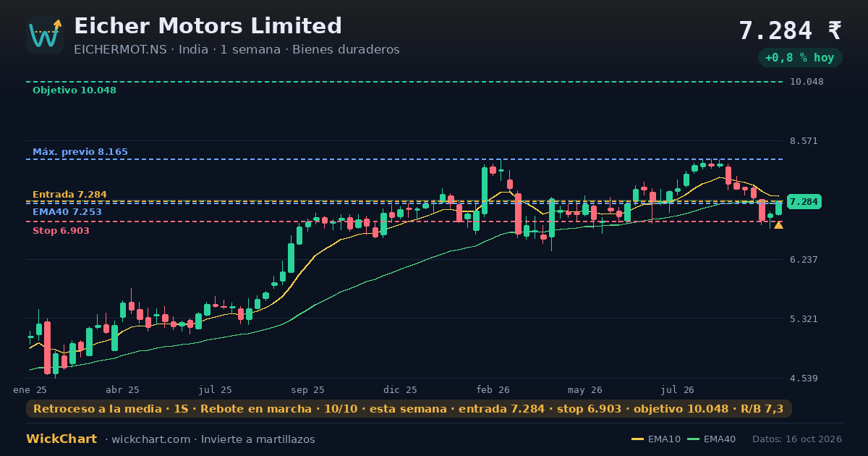Click the WickChart brand name in footer
This screenshot has width=868, height=456.
(x=61, y=439)
